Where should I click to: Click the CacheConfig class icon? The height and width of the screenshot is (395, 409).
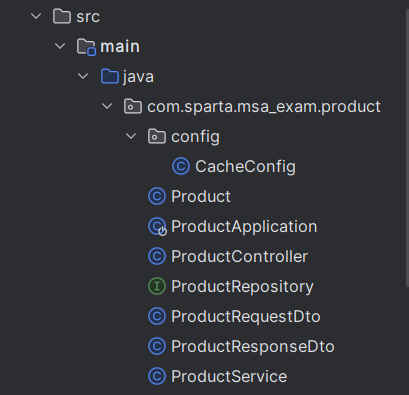181,166
